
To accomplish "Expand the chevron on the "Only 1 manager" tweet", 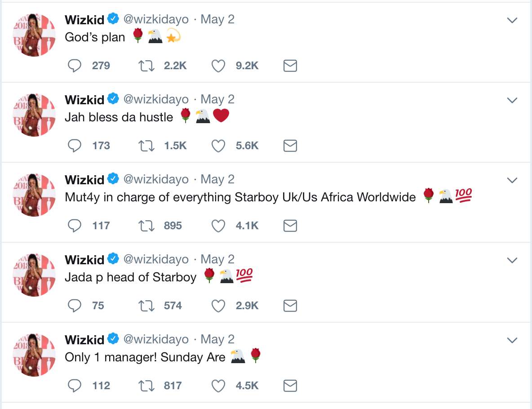I will coord(512,340).
